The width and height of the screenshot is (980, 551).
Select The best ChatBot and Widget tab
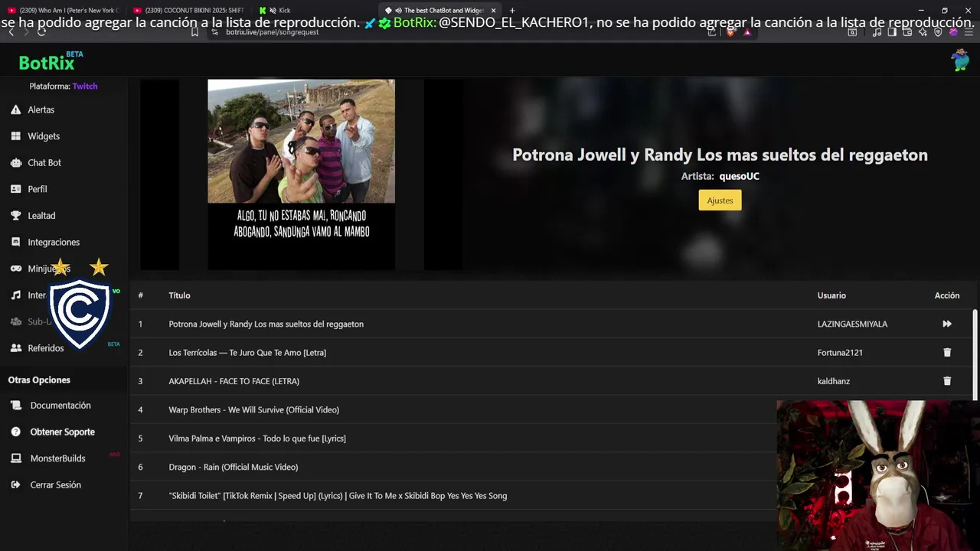(440, 10)
